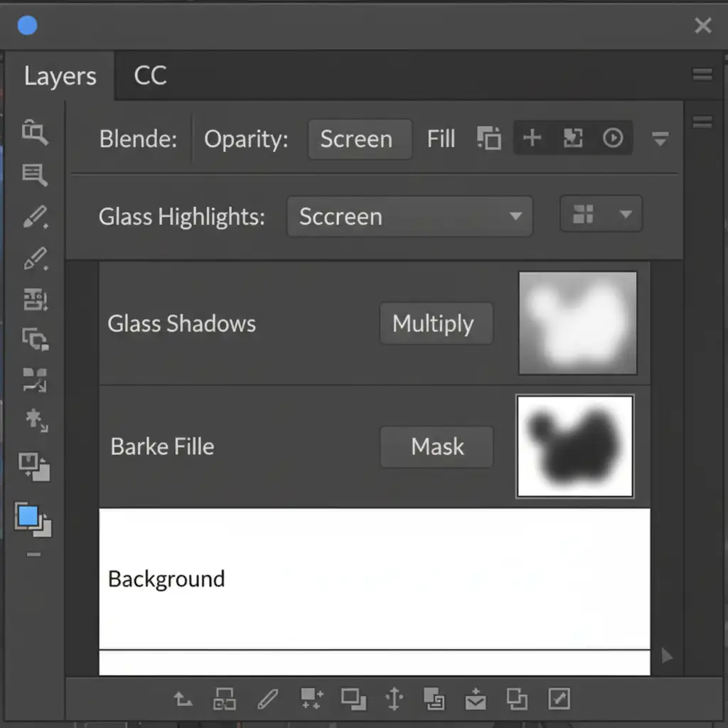Screen dimensions: 728x728
Task: Open the Layers panel hamburger menu
Action: click(702, 75)
